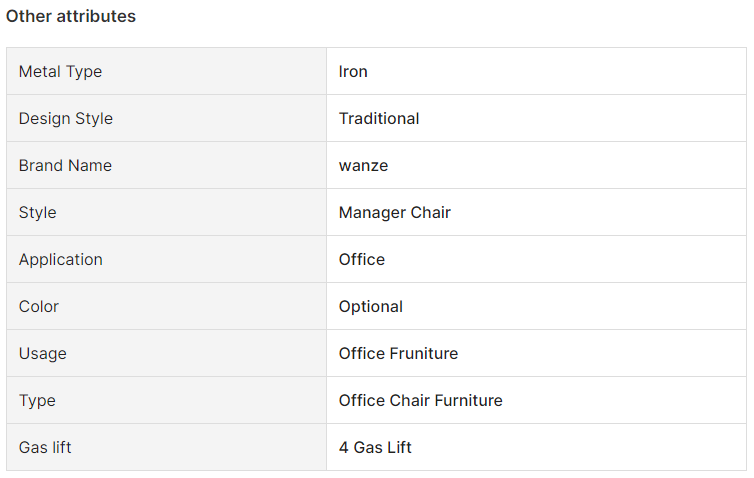The image size is (754, 478).
Task: Click the Office Fruniture value
Action: tap(398, 353)
